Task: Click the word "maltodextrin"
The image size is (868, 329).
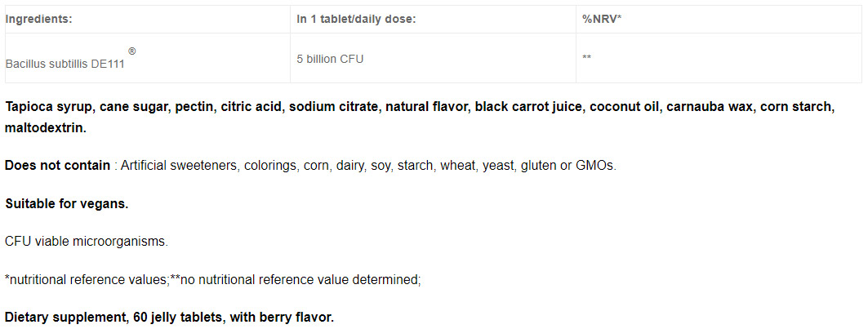Action: [x=45, y=128]
